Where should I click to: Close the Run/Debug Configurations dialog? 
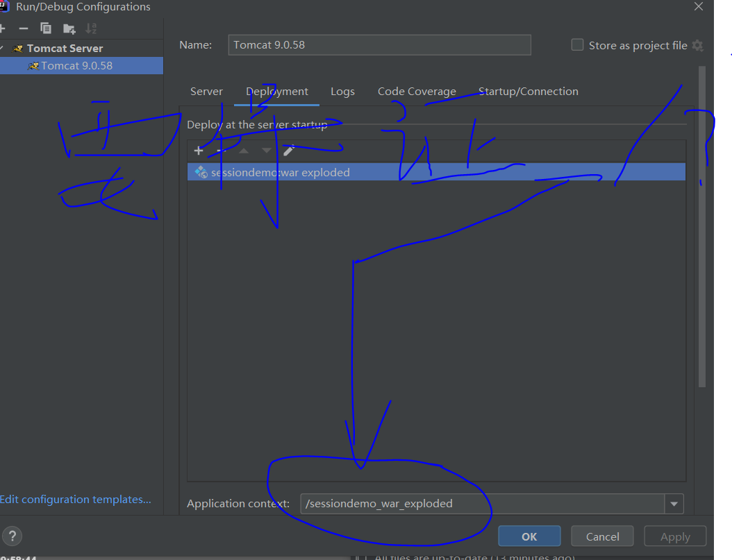[x=699, y=6]
